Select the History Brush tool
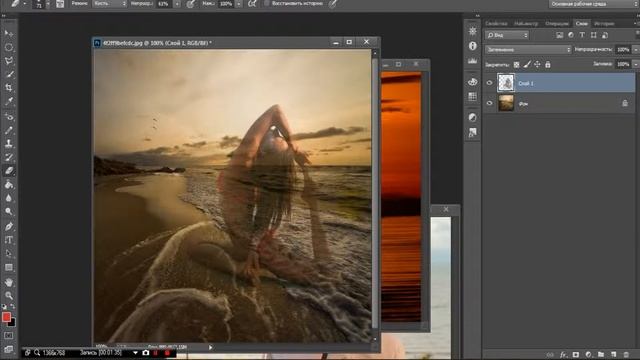The height and width of the screenshot is (360, 640). (x=8, y=157)
